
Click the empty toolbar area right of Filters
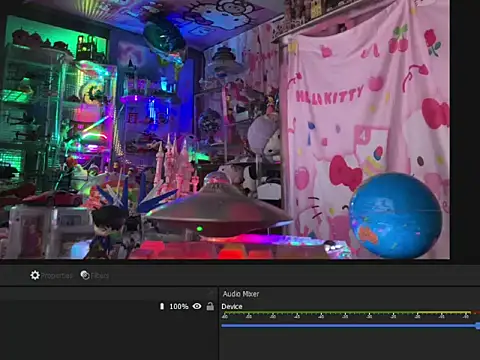coord(293,275)
